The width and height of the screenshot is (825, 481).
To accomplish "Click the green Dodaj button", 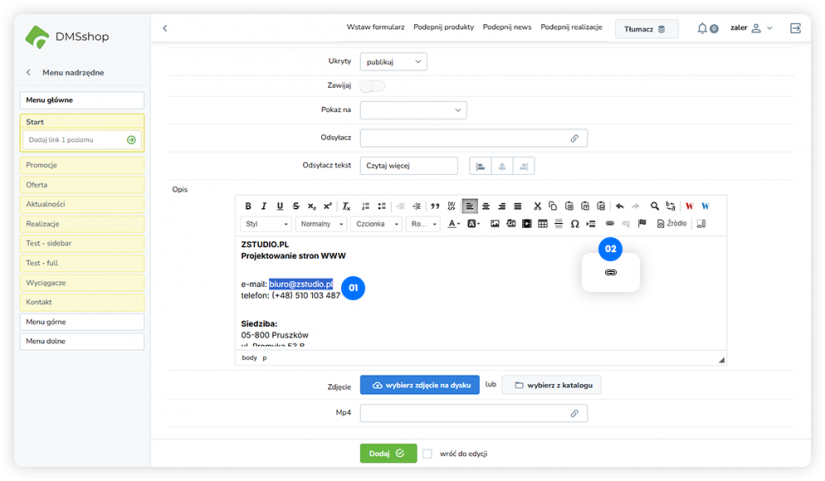I will pyautogui.click(x=388, y=453).
